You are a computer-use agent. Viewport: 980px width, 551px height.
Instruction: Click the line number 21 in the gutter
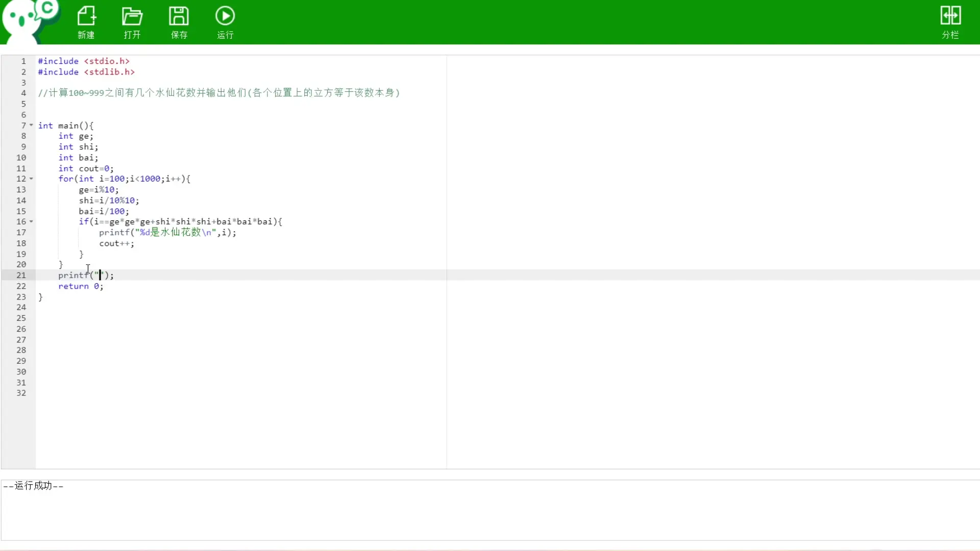(21, 275)
